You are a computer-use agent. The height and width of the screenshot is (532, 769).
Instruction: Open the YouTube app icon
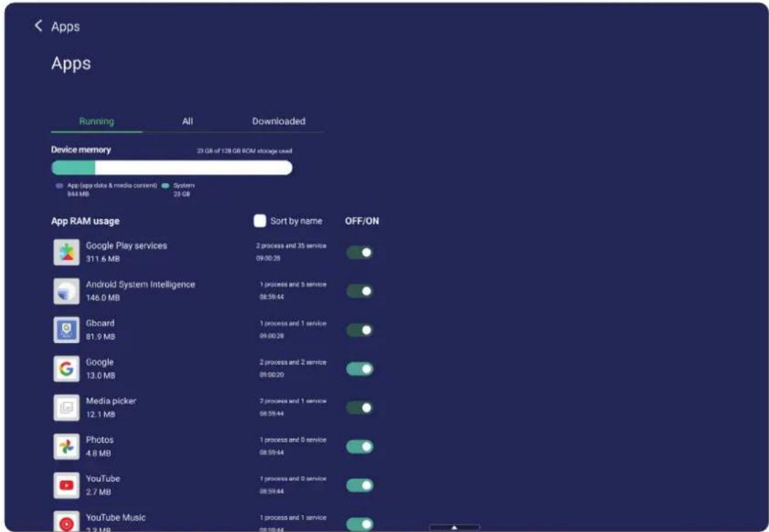(x=67, y=485)
